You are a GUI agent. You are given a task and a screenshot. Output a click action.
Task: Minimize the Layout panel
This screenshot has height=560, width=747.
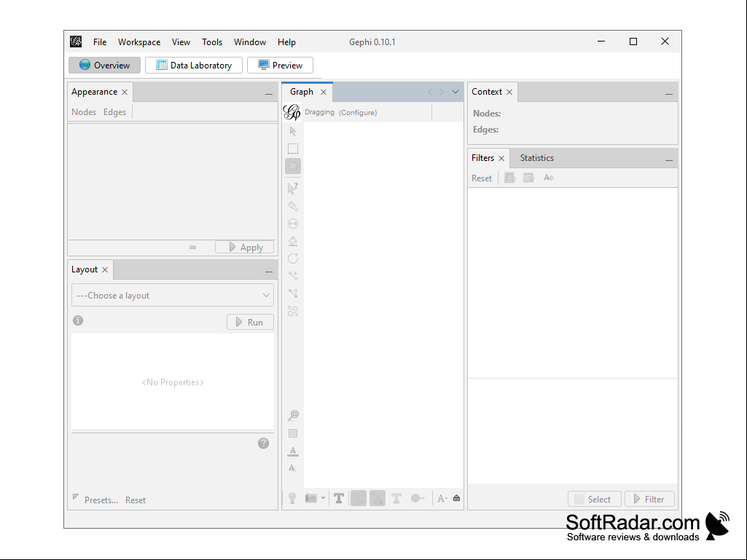tap(269, 272)
